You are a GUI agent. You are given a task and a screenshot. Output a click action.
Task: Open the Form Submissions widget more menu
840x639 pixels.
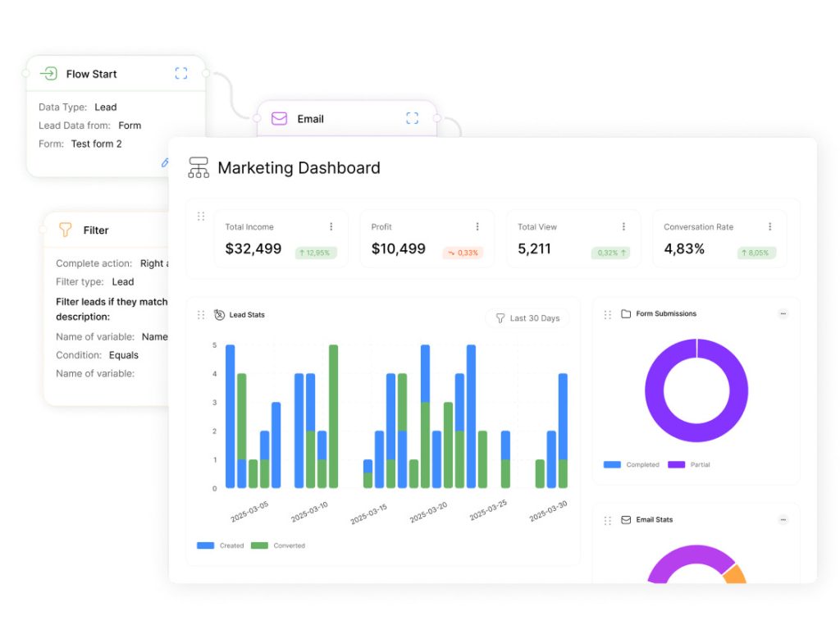coord(783,314)
